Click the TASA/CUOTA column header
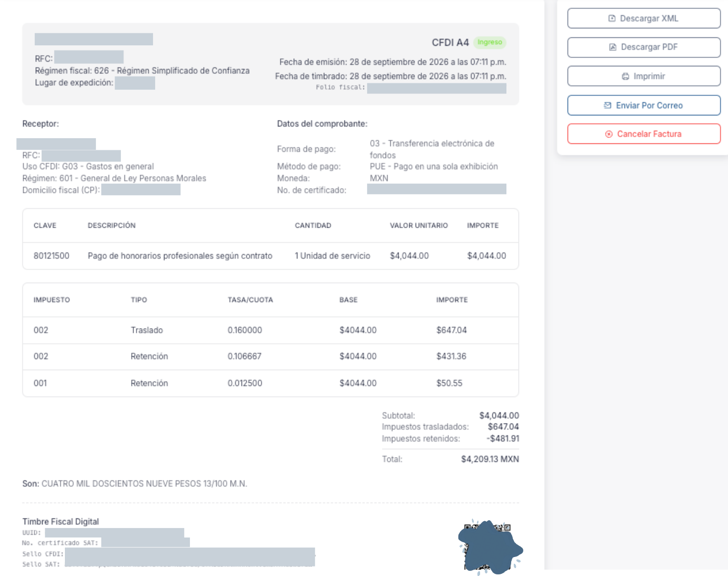728x576 pixels. [x=251, y=300]
